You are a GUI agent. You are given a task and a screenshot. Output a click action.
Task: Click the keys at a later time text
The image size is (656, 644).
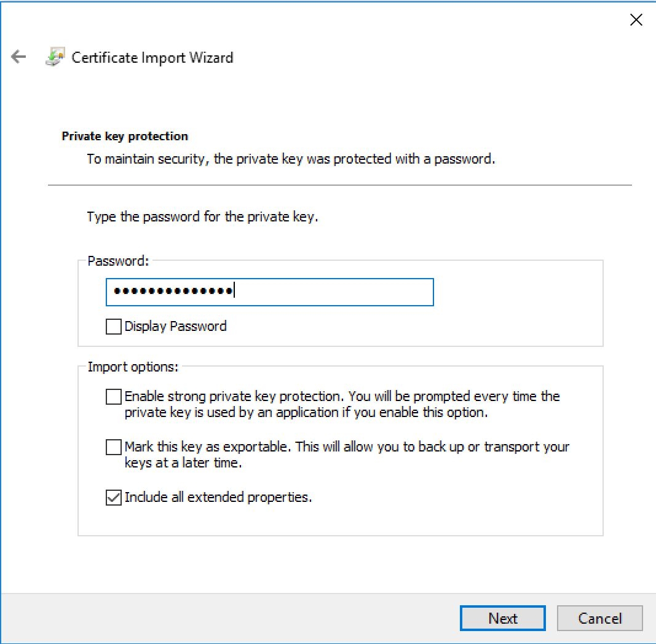point(183,463)
